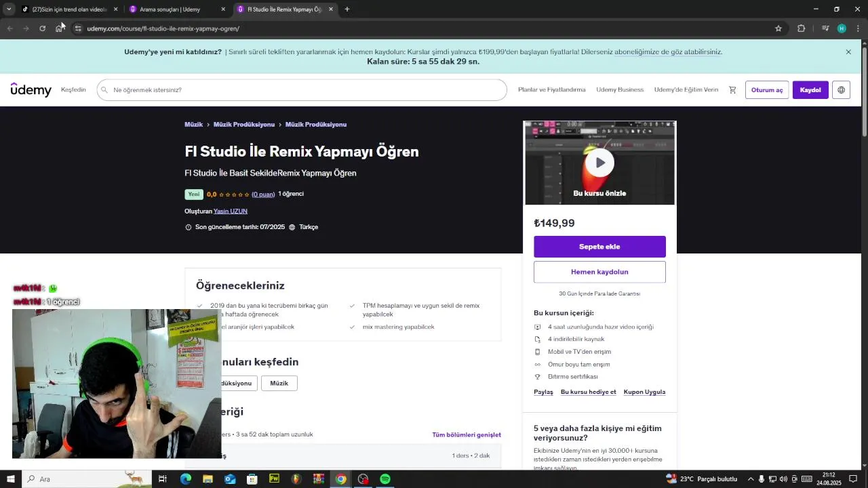Open File Explorer from the taskbar
The height and width of the screenshot is (488, 868).
[208, 479]
